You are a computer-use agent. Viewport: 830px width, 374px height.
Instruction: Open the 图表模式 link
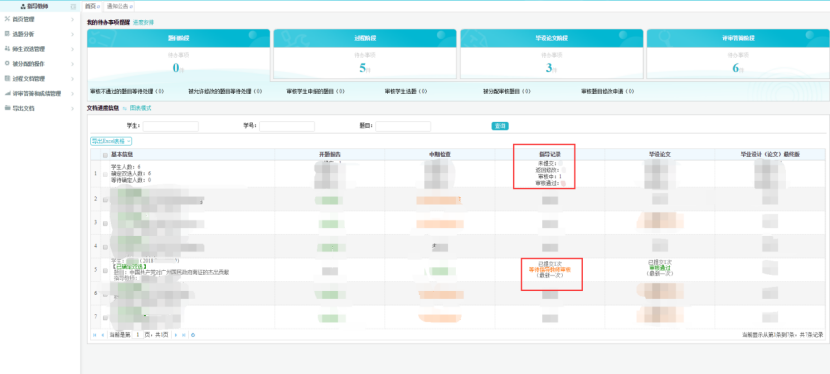pyautogui.click(x=140, y=108)
